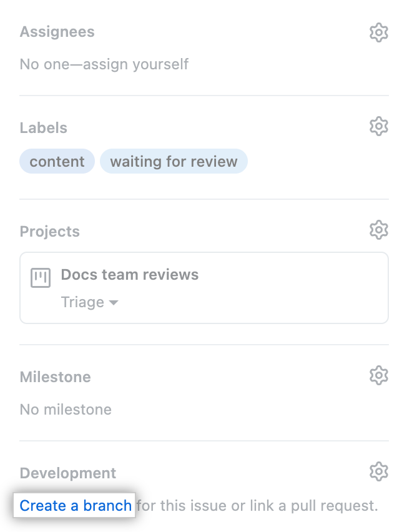Click the assign yourself link
This screenshot has width=417, height=532.
[x=135, y=64]
